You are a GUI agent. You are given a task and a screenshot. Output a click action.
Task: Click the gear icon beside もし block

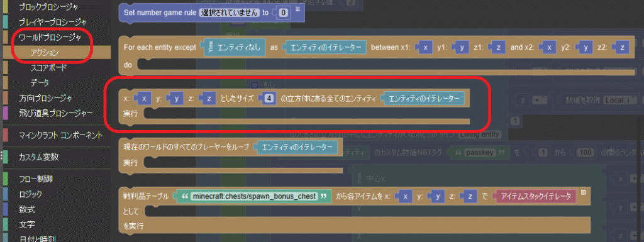click(254, 84)
